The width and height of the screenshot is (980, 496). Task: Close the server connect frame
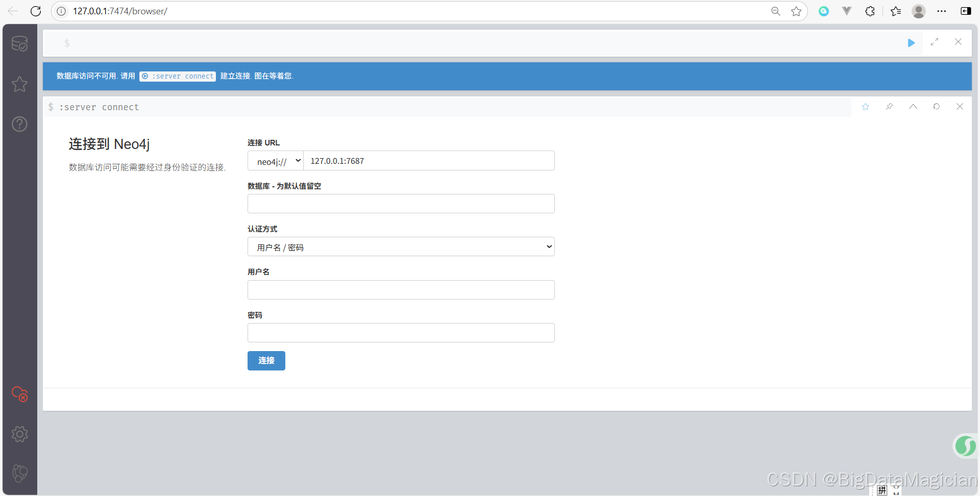[x=960, y=107]
